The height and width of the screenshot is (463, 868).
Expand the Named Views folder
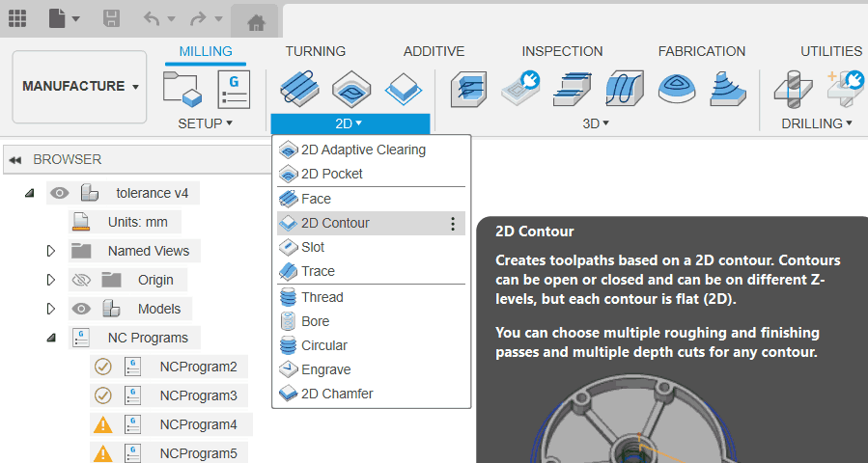[x=51, y=251]
